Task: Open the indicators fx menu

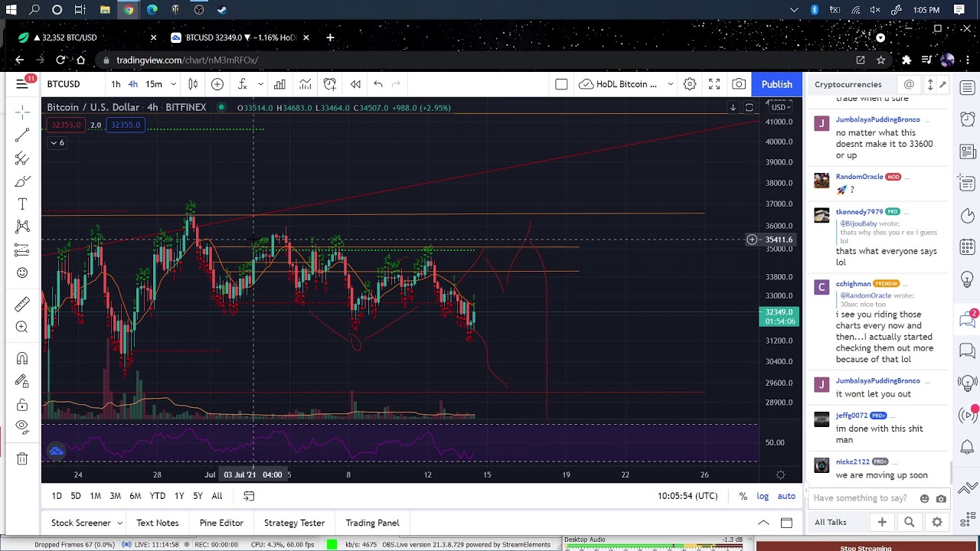Action: click(x=243, y=84)
